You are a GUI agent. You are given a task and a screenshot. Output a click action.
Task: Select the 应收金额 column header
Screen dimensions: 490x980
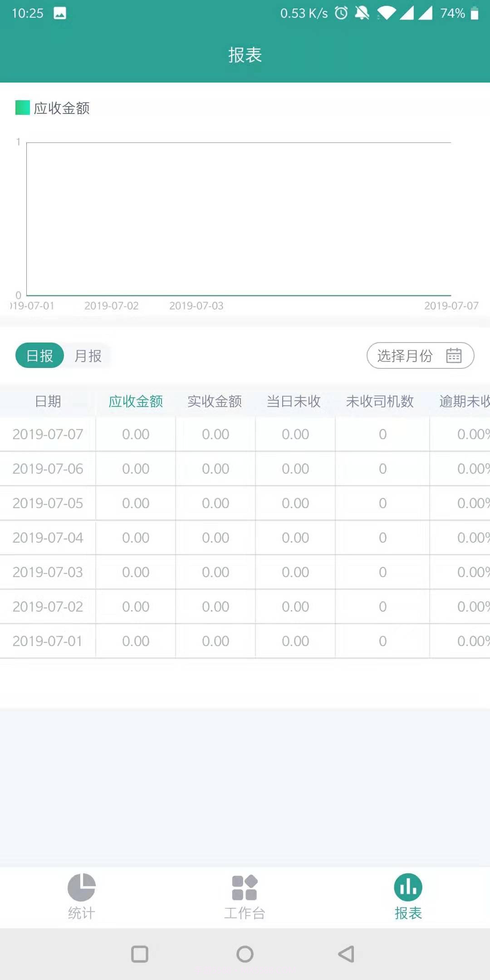(136, 401)
